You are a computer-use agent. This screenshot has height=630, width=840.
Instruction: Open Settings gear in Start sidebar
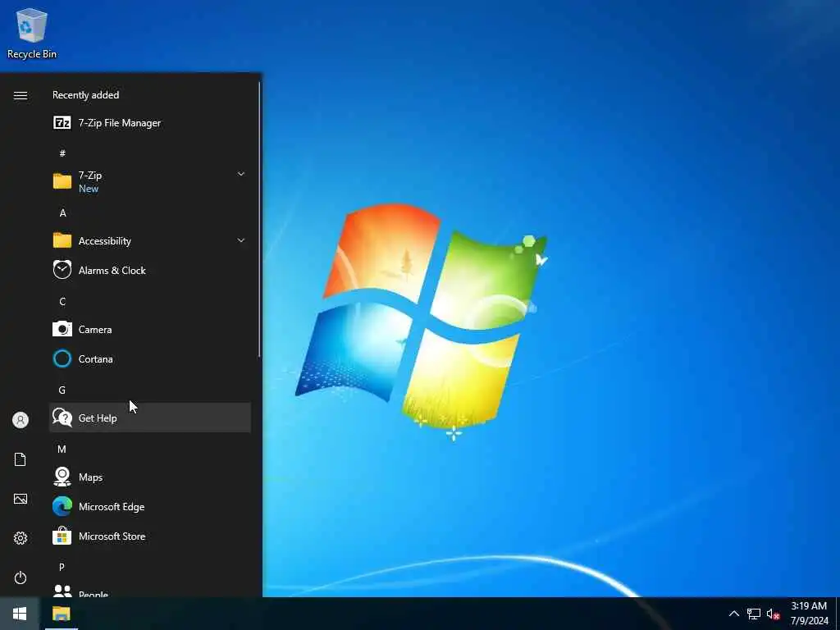(21, 538)
